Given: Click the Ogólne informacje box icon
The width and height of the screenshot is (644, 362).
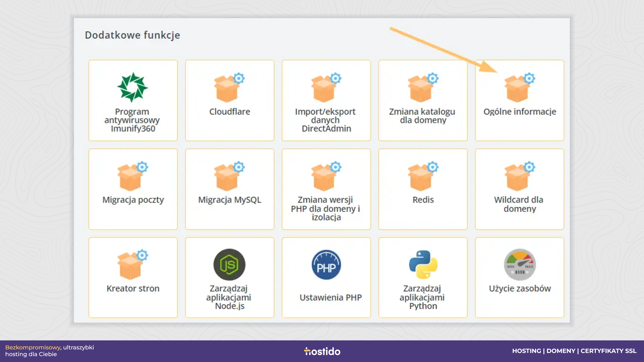Looking at the screenshot, I should point(520,87).
